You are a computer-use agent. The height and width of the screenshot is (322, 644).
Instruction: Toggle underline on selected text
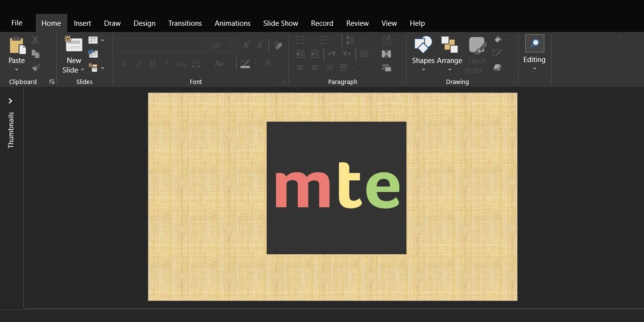[x=153, y=63]
